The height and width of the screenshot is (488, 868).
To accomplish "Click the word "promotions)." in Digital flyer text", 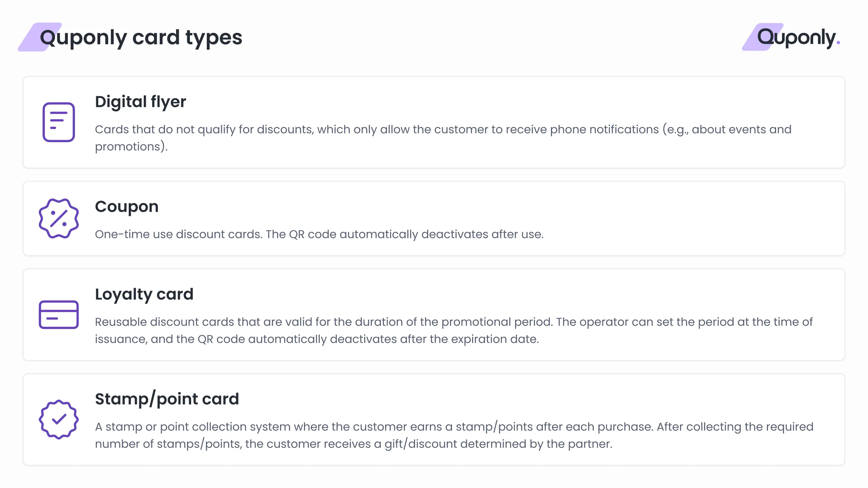I will 131,146.
